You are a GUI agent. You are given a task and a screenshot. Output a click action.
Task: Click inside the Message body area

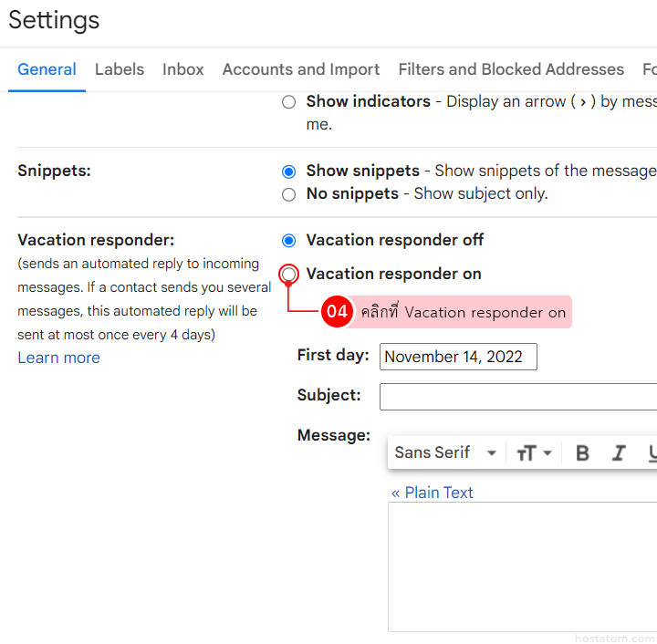[522, 566]
